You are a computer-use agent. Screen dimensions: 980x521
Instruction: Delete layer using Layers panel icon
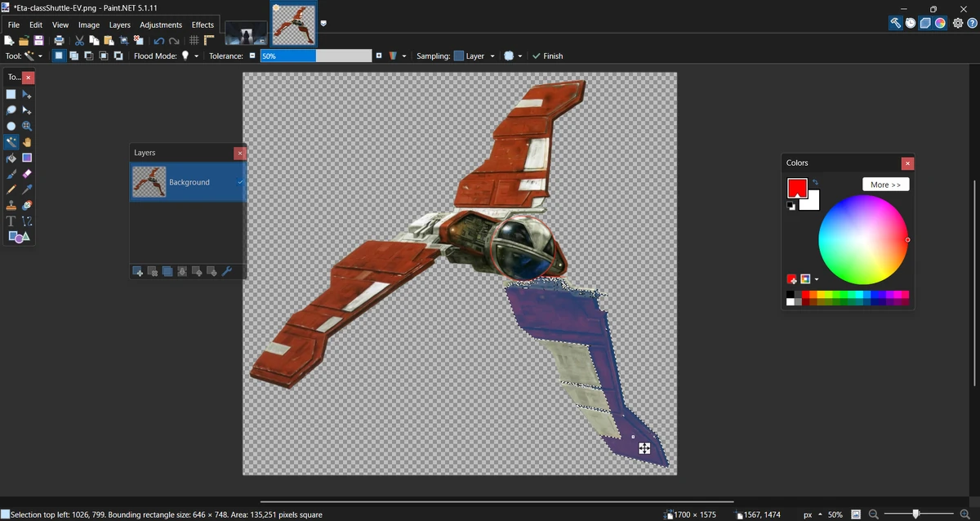point(153,271)
